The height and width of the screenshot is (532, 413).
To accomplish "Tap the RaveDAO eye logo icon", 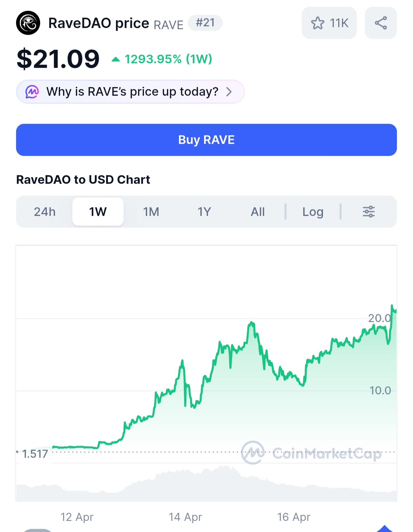I will click(28, 23).
